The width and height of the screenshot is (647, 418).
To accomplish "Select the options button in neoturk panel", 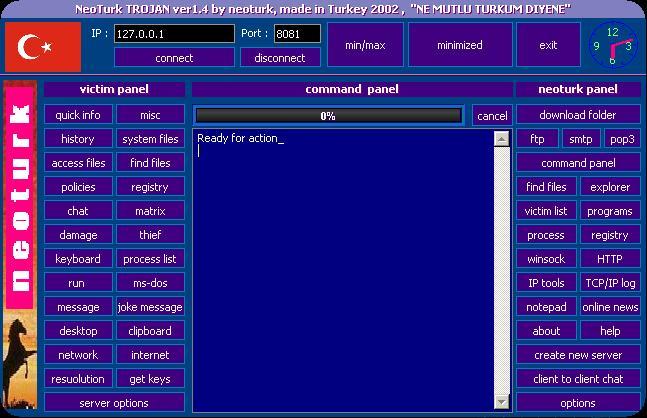I will pyautogui.click(x=578, y=403).
